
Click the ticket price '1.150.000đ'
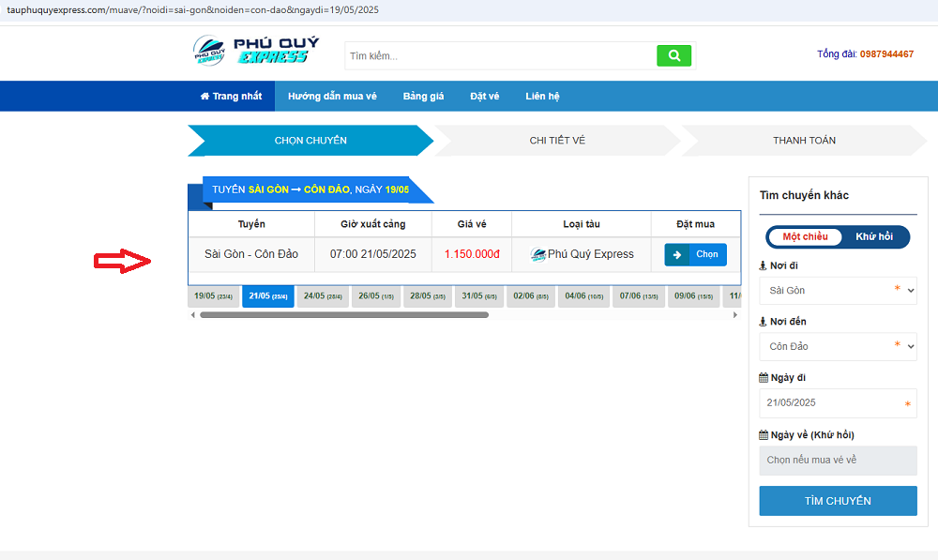(x=472, y=254)
